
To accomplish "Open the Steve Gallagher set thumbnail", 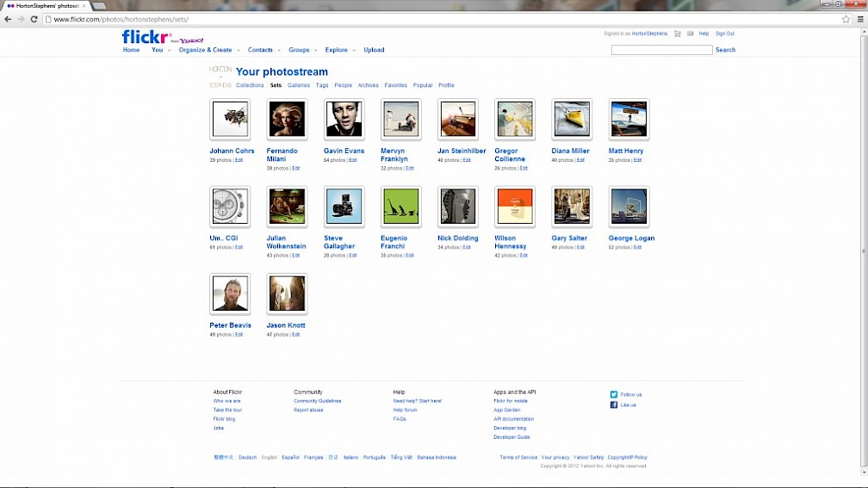I will click(344, 207).
